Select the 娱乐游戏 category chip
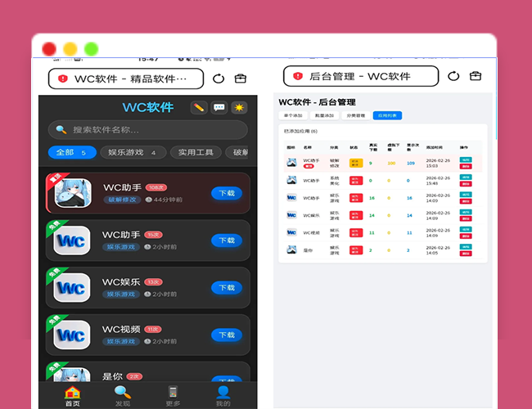Screen dimensions: 532x409 click(x=133, y=153)
